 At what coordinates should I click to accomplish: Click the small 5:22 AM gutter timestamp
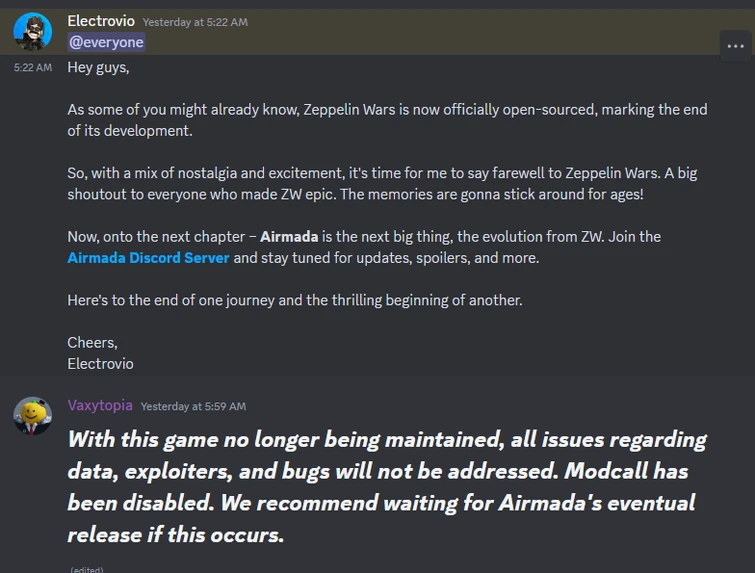click(32, 68)
